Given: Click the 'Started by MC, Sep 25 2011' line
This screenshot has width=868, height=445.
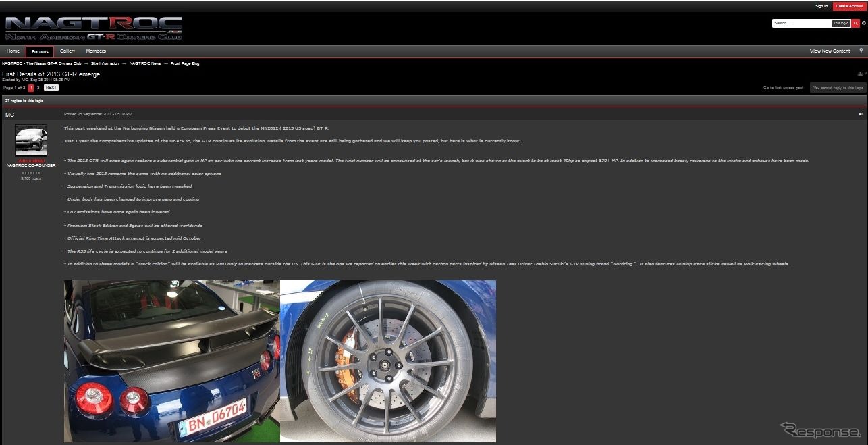Looking at the screenshot, I should (36, 80).
